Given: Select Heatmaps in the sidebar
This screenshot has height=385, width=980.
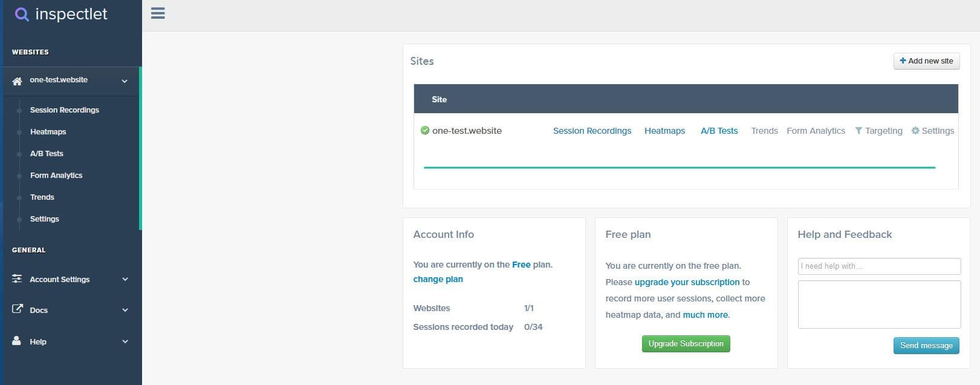Looking at the screenshot, I should 48,132.
